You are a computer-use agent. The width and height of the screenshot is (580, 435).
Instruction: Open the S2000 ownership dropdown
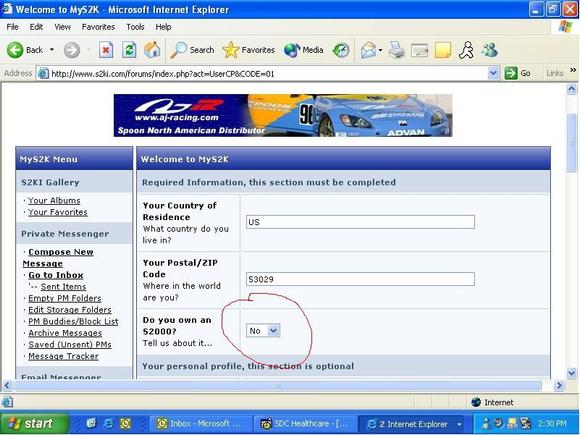tap(263, 331)
